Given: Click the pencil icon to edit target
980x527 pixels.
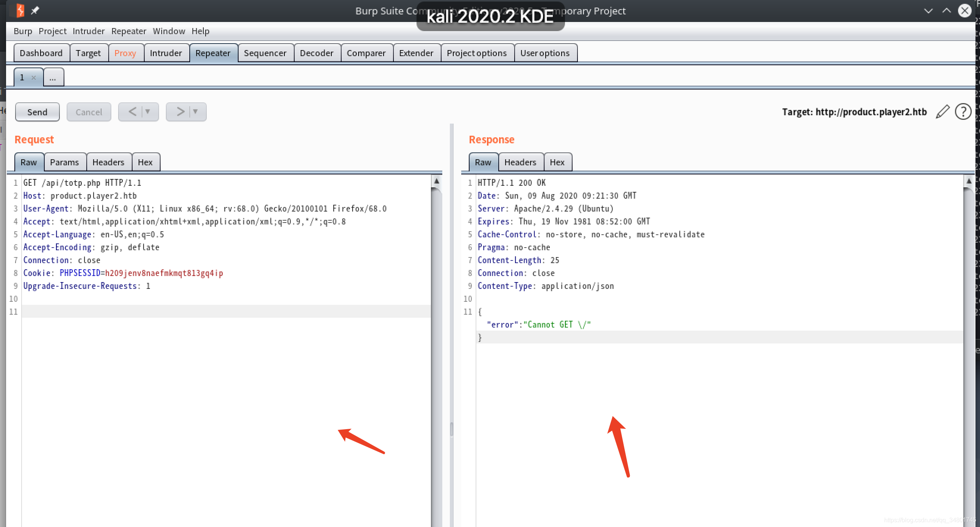Looking at the screenshot, I should 942,112.
